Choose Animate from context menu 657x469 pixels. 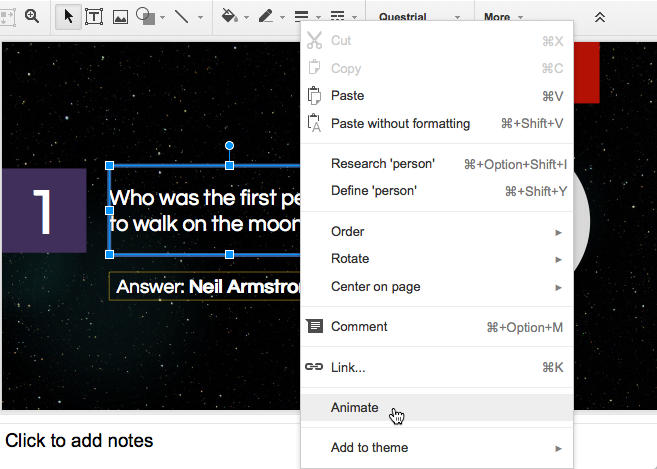(437, 407)
